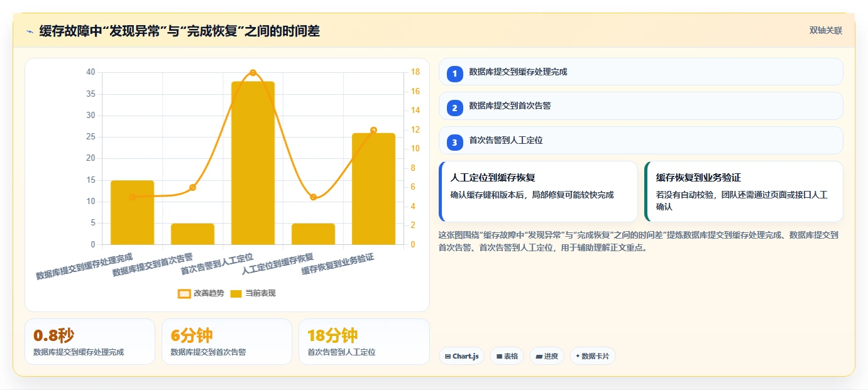The width and height of the screenshot is (868, 390).
Task: Click the right axis tick label 18
Action: (415, 72)
